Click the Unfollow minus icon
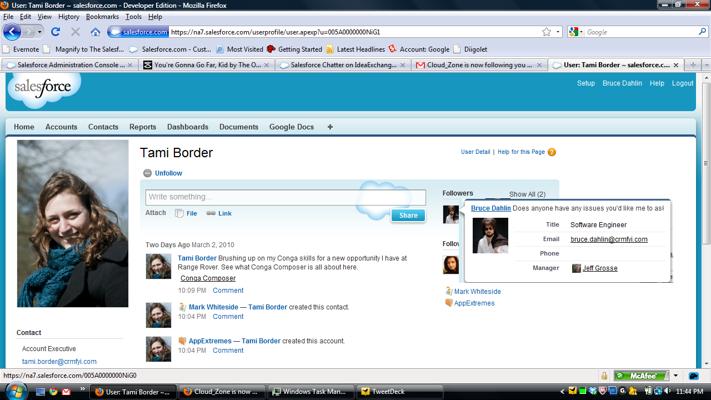The height and width of the screenshot is (400, 711). [148, 173]
